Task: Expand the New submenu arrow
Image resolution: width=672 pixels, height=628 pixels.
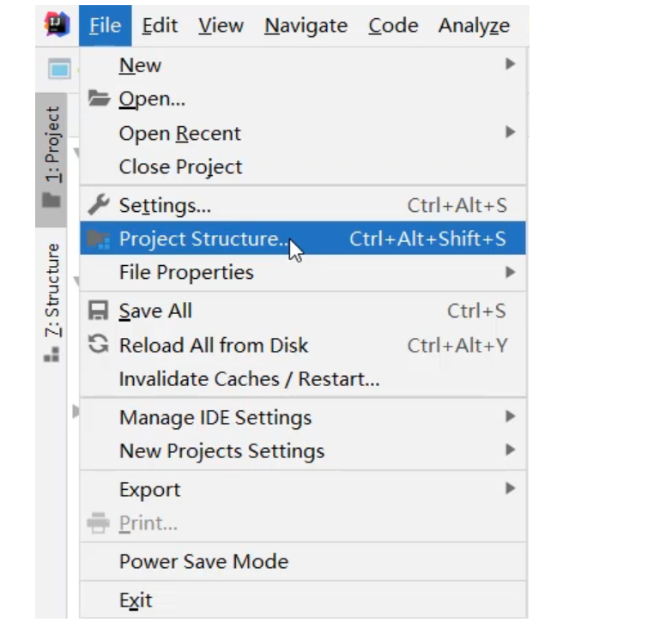Action: click(x=510, y=64)
